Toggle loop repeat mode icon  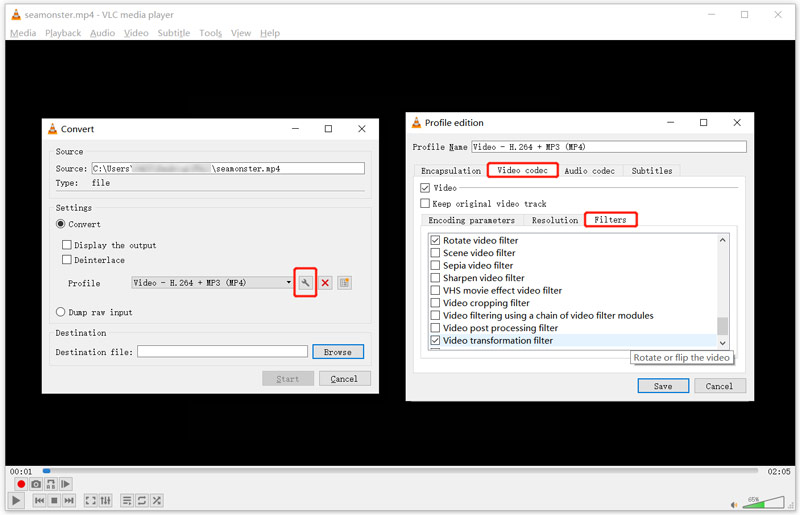point(142,501)
